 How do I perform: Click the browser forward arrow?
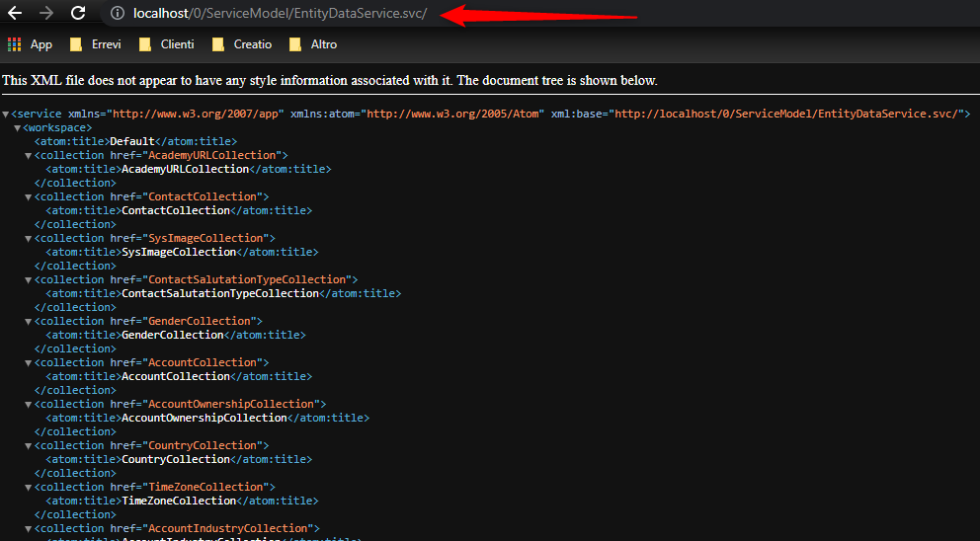point(46,13)
